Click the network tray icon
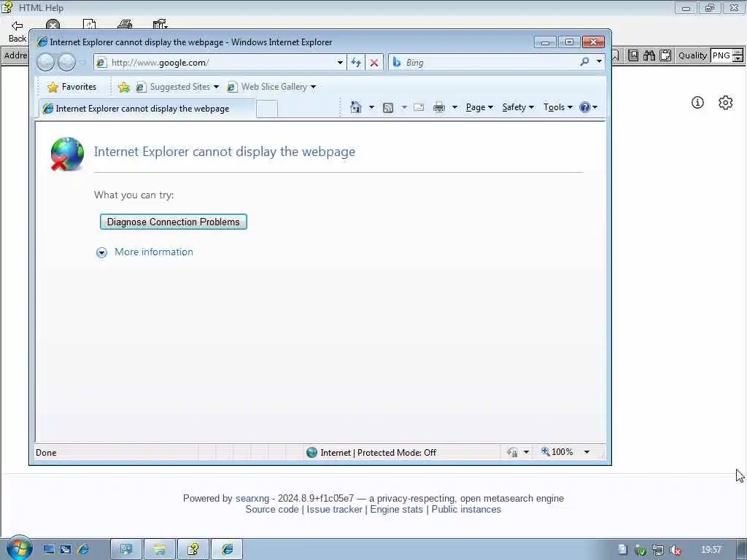 click(658, 550)
